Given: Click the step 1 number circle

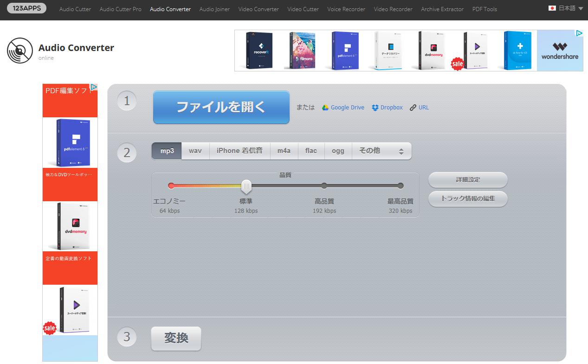Looking at the screenshot, I should pos(127,101).
